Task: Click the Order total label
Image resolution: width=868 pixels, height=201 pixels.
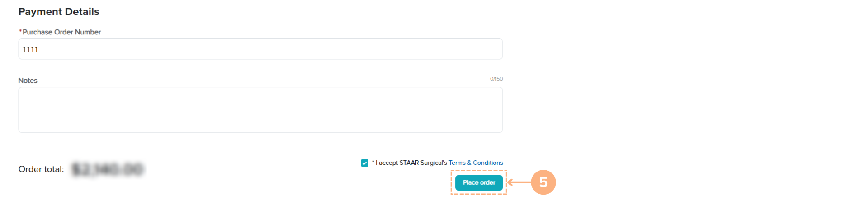Action: 41,169
